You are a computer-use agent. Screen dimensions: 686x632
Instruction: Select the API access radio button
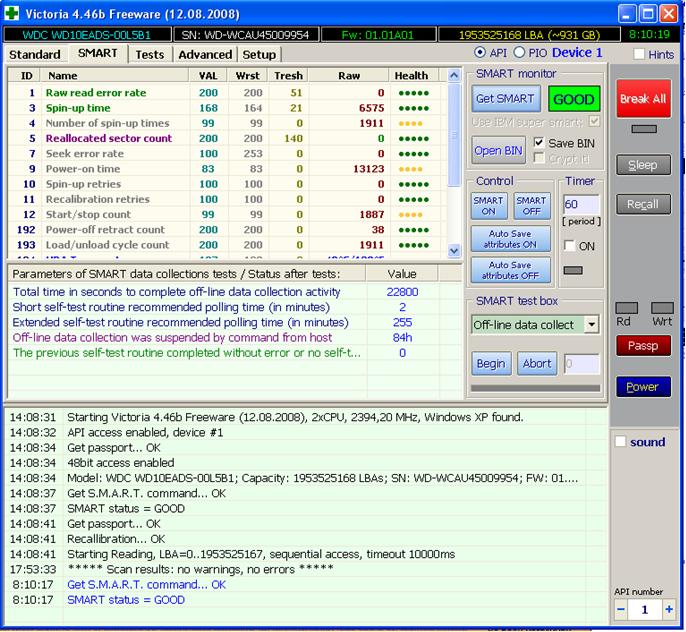point(480,52)
